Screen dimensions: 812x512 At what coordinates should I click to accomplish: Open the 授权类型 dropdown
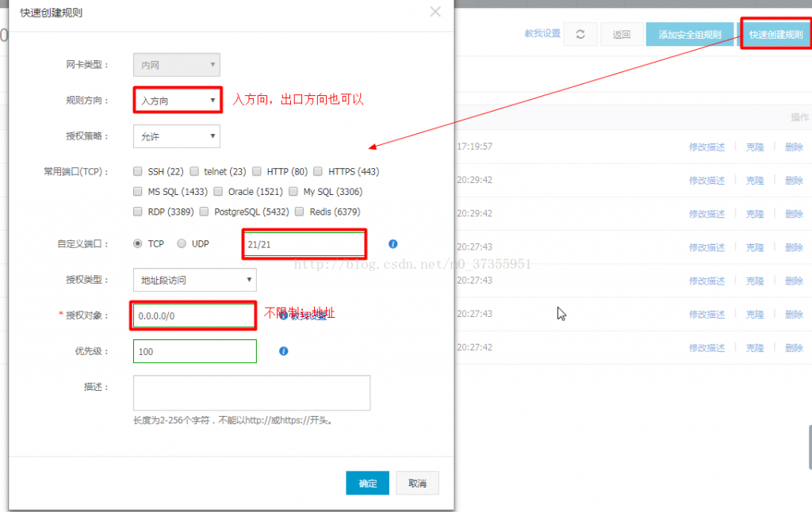194,280
